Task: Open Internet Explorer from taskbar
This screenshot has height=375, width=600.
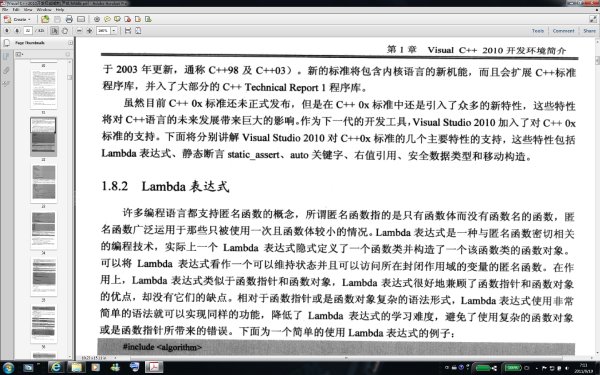Action: coord(56,368)
